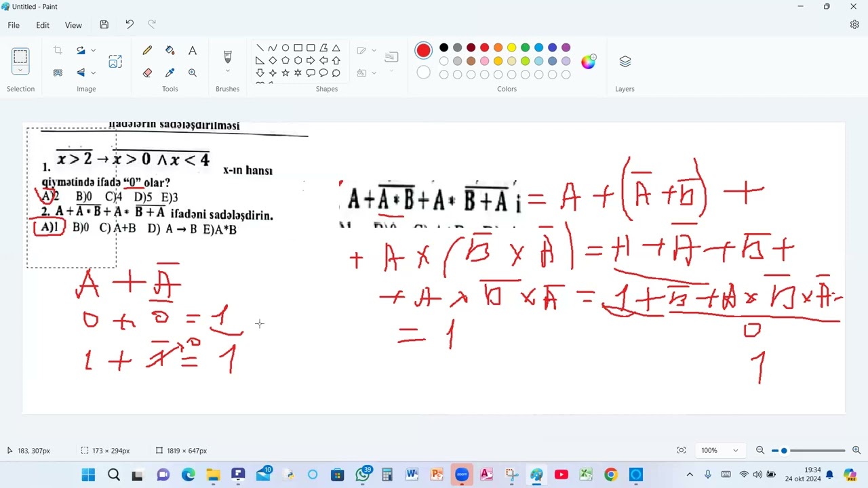Expand the Selection options dropdown
The height and width of the screenshot is (488, 868).
point(20,70)
